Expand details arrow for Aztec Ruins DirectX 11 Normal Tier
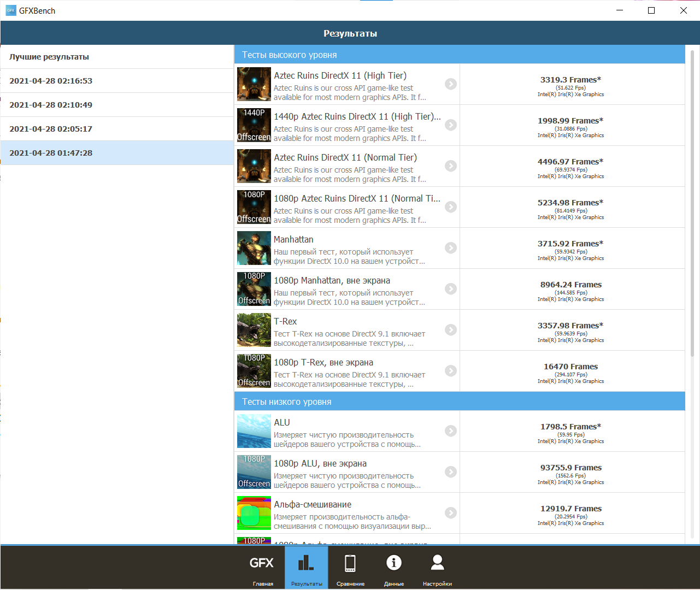The image size is (700, 590). [x=451, y=166]
